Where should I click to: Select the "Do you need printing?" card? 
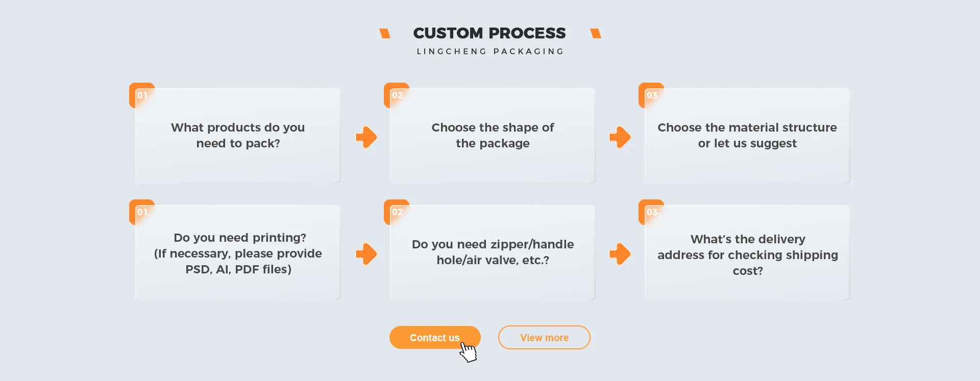[x=238, y=253]
